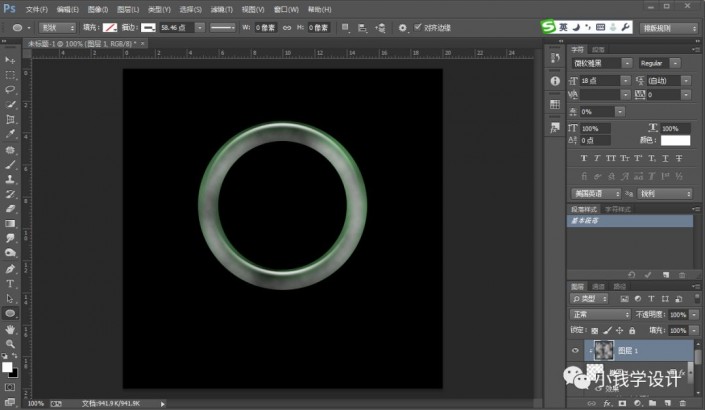This screenshot has width=705, height=410.
Task: Select the Move tool
Action: coord(10,61)
